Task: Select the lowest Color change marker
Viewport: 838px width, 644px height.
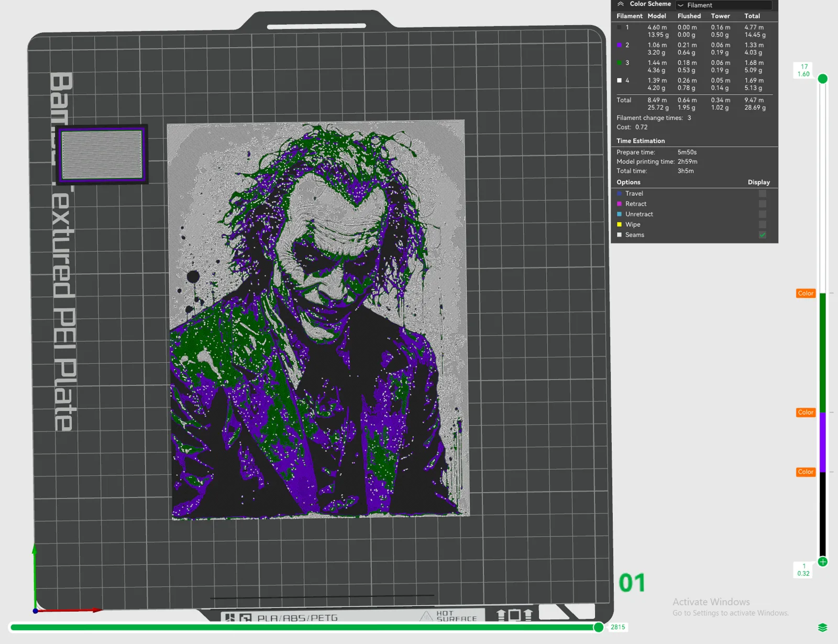Action: [806, 472]
